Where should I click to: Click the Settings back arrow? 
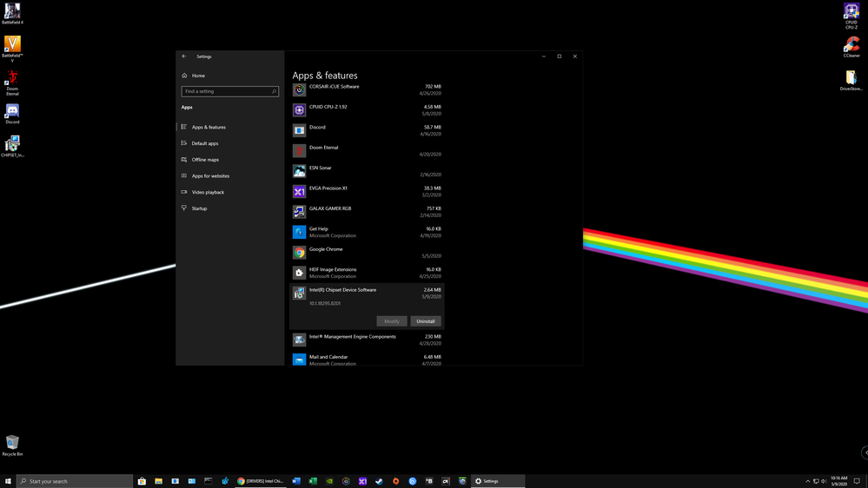[184, 56]
